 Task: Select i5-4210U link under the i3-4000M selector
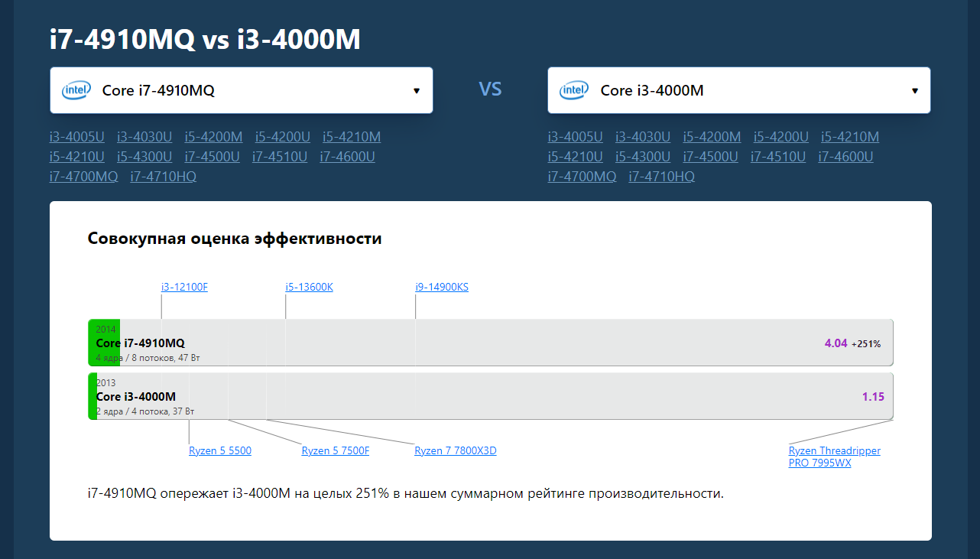point(576,157)
